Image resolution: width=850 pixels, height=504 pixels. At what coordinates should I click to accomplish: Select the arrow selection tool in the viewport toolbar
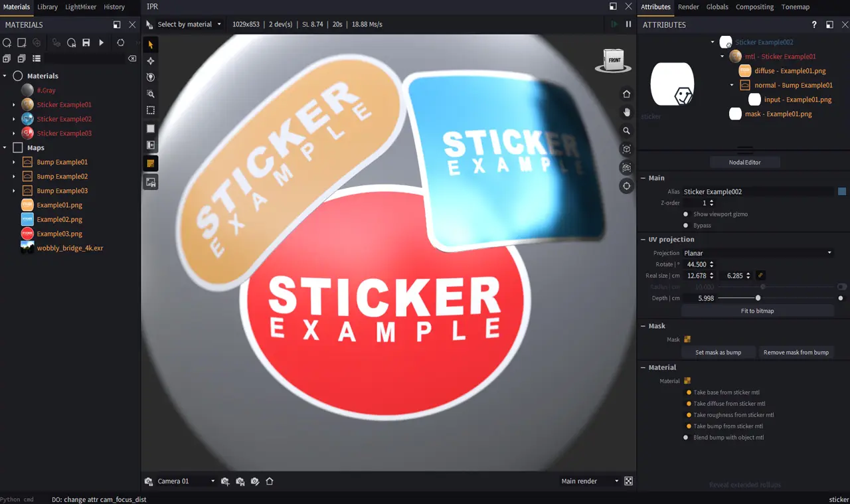pyautogui.click(x=150, y=44)
